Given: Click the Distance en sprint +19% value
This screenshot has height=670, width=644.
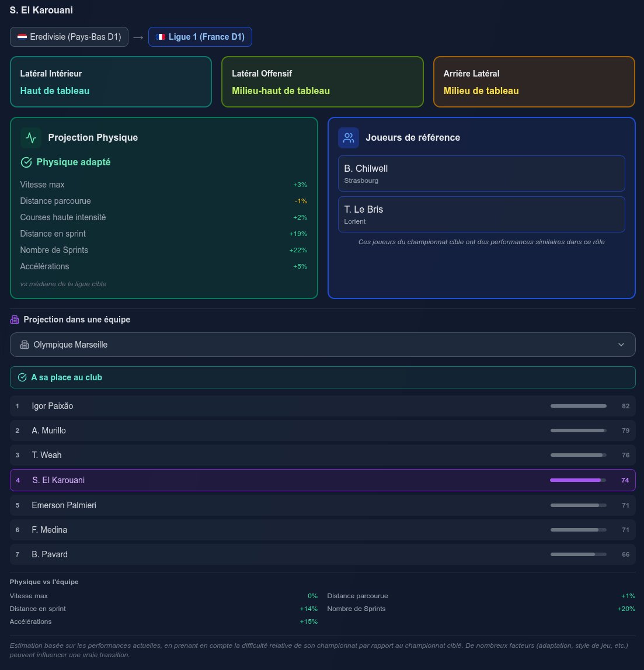Looking at the screenshot, I should [298, 234].
